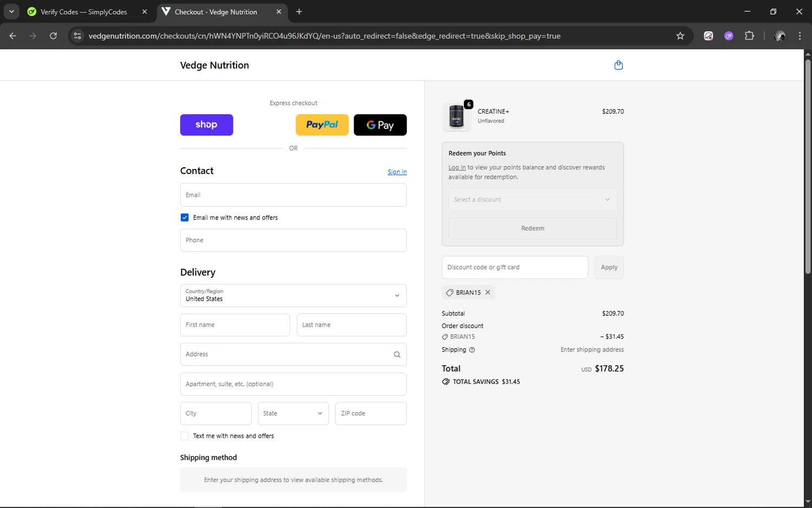Viewport: 812px width, 508px height.
Task: Pay with the Shop Pay button
Action: click(207, 125)
